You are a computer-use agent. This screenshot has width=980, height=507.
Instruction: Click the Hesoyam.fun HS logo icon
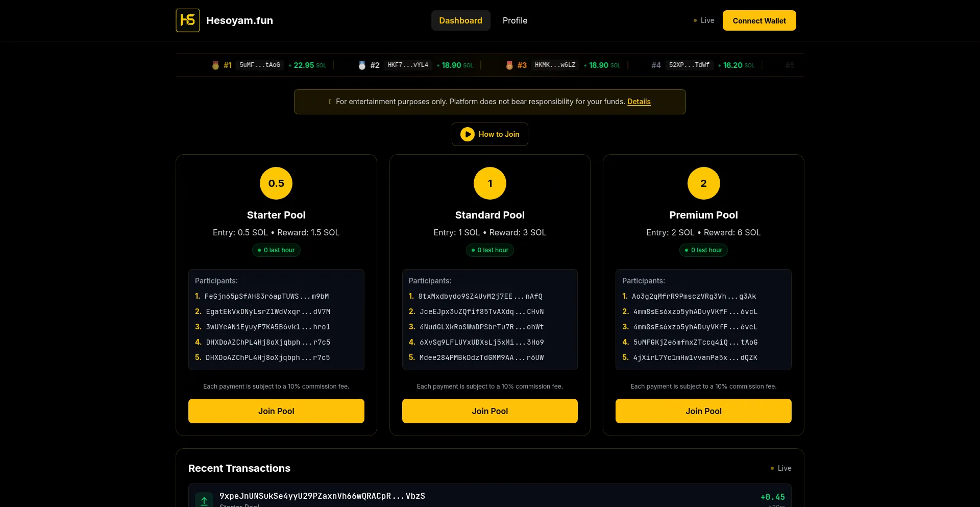tap(187, 20)
